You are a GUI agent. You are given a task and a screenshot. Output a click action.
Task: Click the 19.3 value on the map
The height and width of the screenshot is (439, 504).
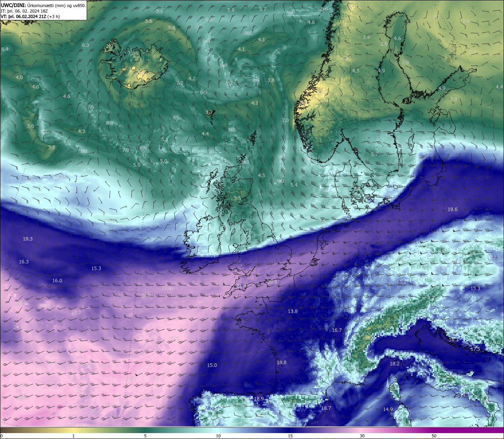coord(28,239)
